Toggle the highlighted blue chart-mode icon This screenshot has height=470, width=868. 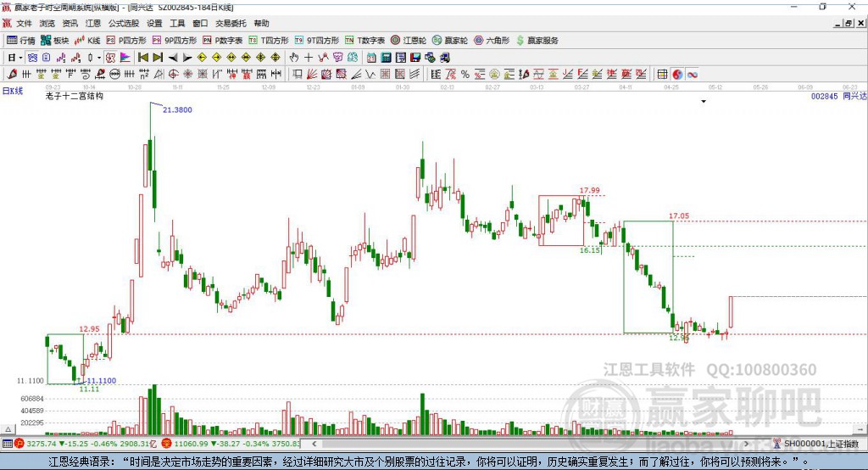[33, 57]
